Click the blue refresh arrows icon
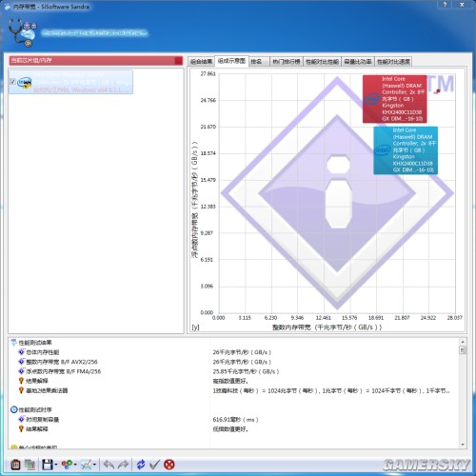Viewport: 476px width, 476px height. (141, 465)
